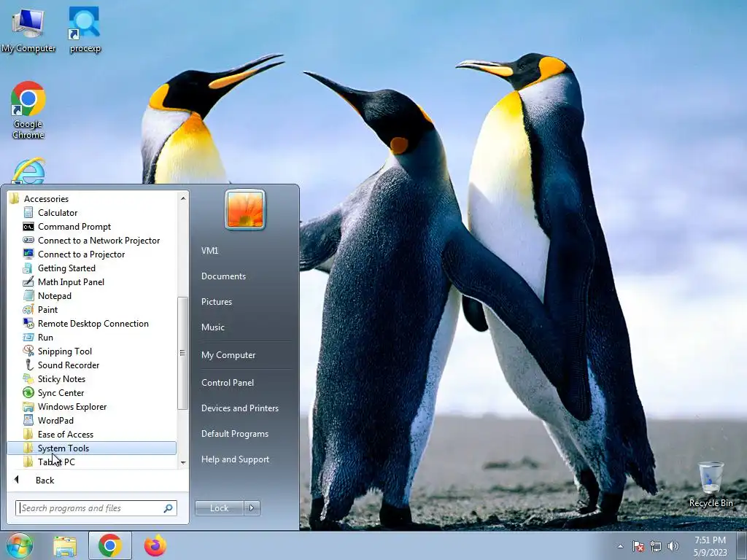747x560 pixels.
Task: Open Windows Explorer from the taskbar
Action: (x=65, y=546)
